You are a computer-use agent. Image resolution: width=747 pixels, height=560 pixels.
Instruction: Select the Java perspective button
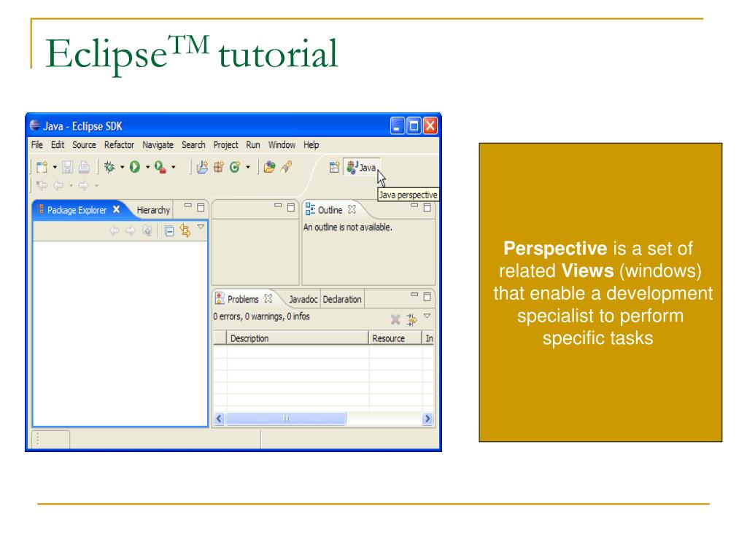pos(362,167)
